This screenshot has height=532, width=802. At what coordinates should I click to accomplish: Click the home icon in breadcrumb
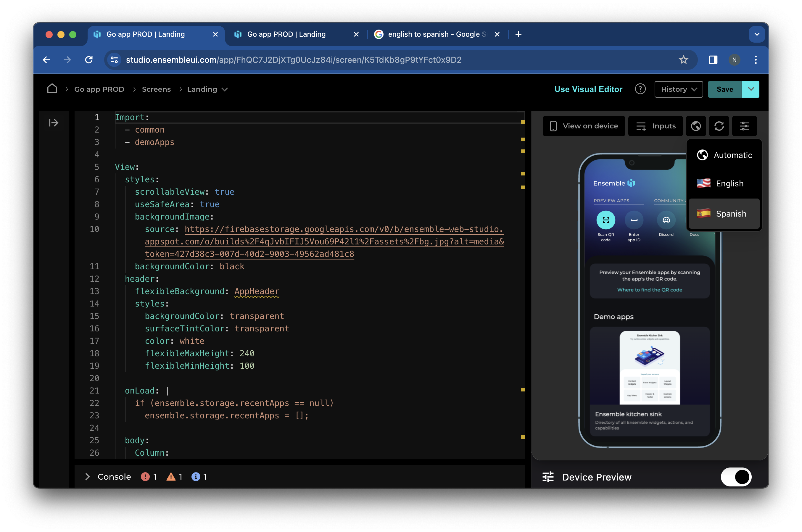click(52, 89)
